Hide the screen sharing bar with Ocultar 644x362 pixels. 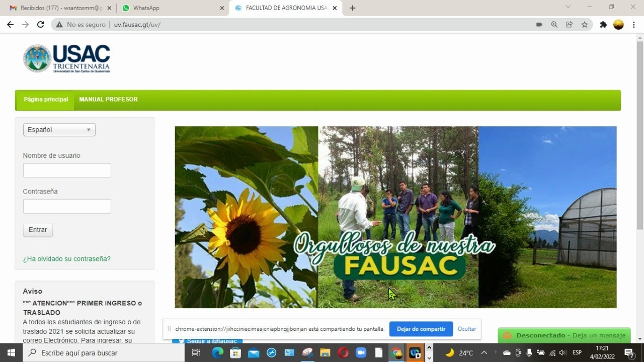coord(467,329)
